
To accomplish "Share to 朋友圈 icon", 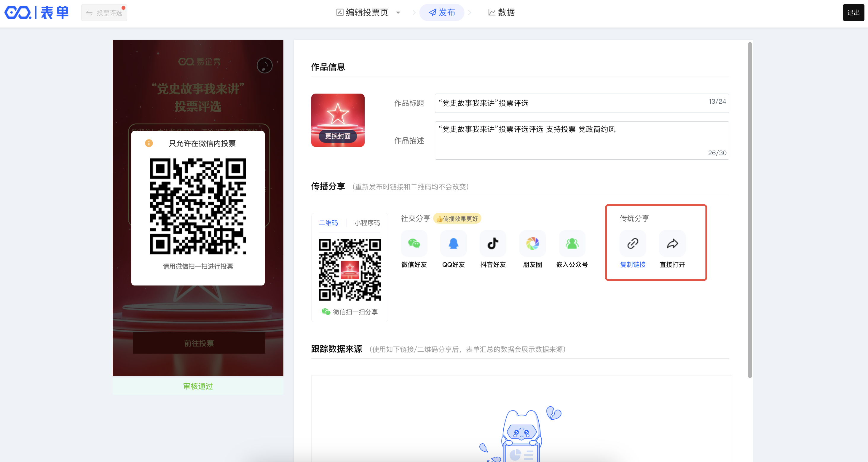I will pos(532,243).
